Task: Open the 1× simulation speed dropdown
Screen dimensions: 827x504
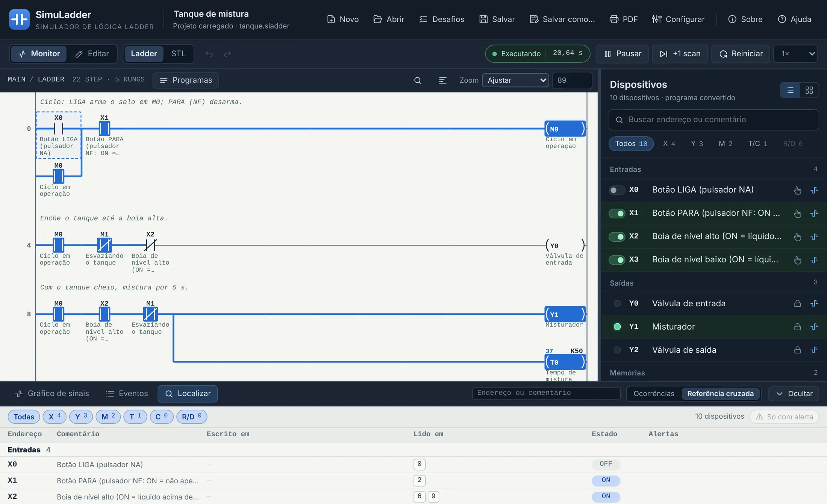Action: coord(795,54)
